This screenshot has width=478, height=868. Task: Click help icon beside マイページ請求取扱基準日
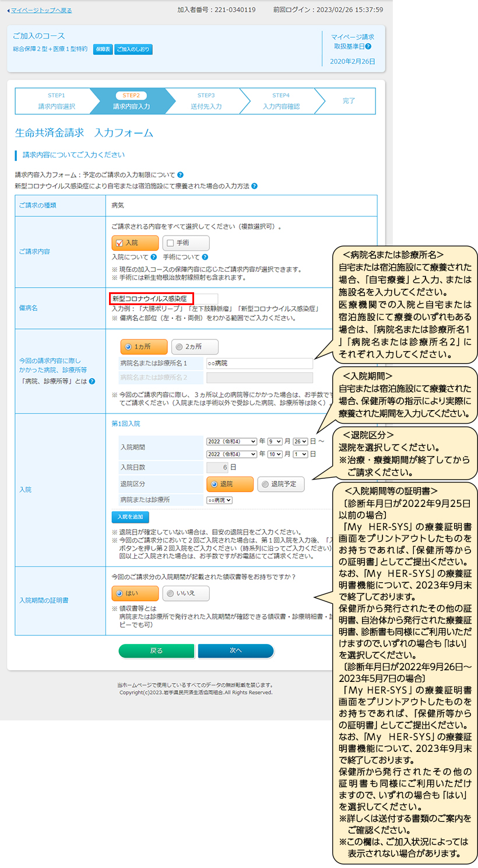pos(368,46)
